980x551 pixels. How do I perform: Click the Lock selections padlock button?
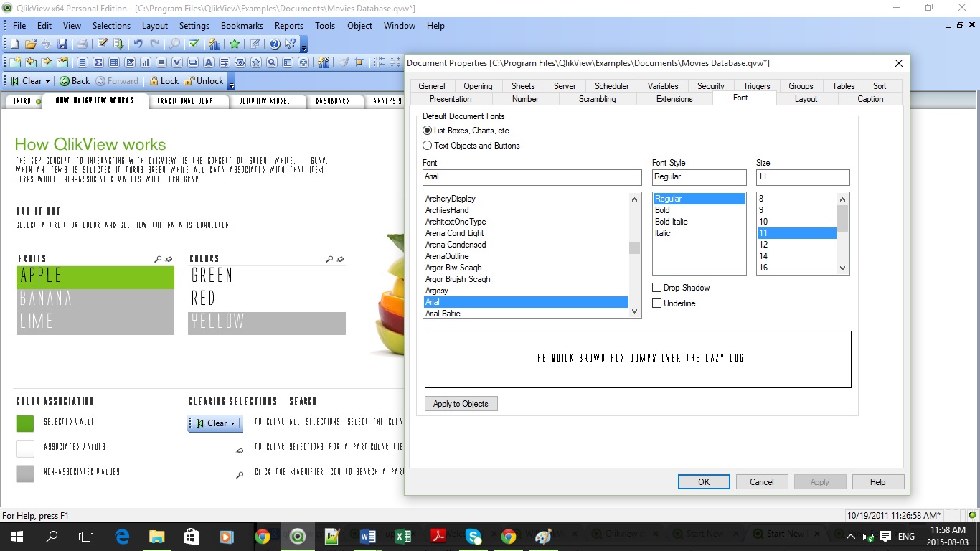point(164,81)
